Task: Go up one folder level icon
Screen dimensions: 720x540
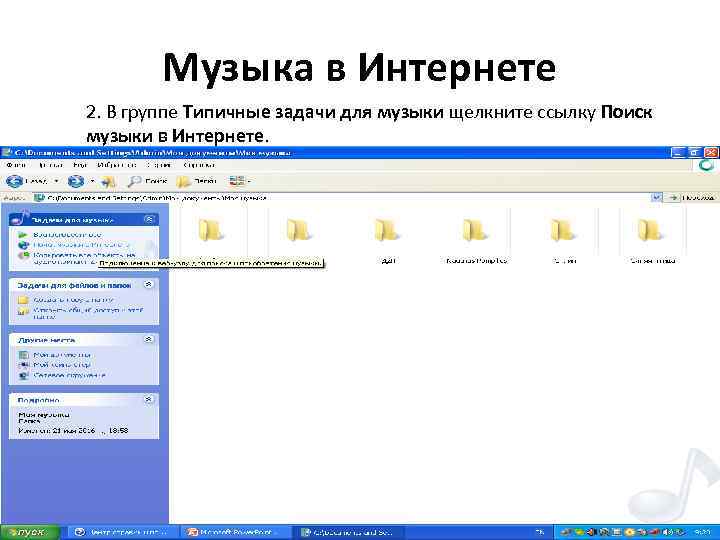Action: (108, 182)
